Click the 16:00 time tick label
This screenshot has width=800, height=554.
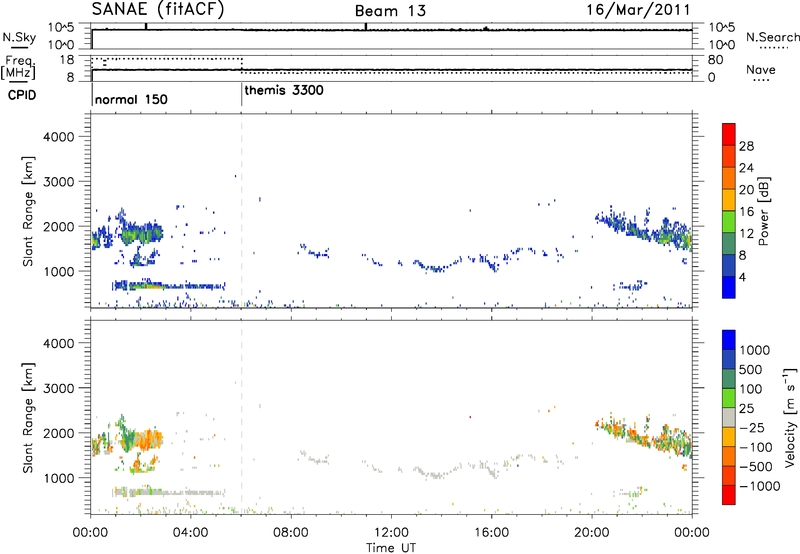tap(491, 533)
